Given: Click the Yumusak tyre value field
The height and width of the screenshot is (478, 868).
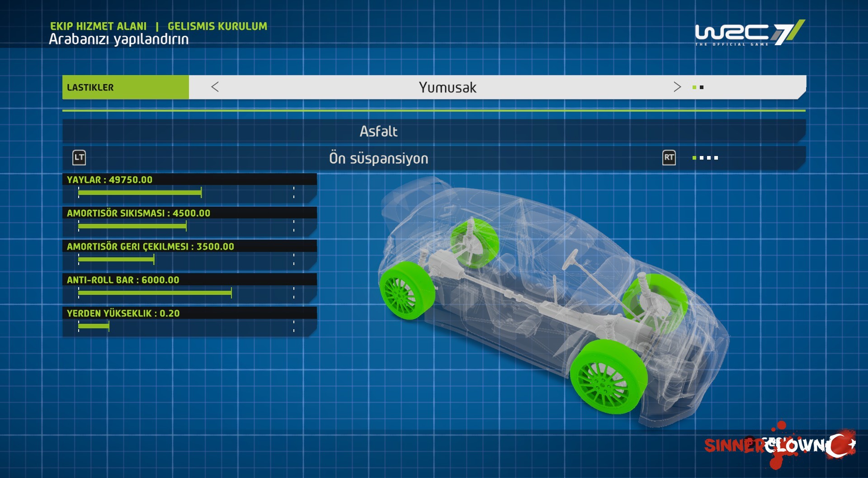Looking at the screenshot, I should [448, 87].
